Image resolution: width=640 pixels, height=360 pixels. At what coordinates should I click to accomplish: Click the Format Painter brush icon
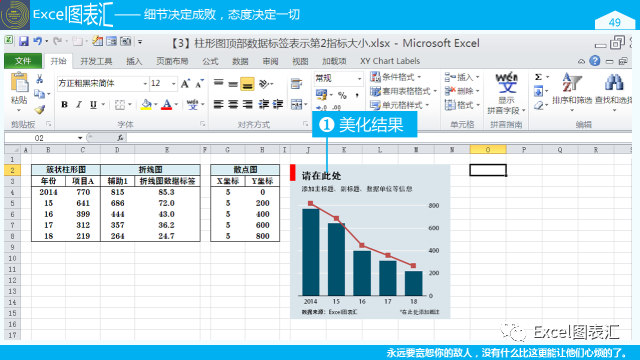pyautogui.click(x=40, y=109)
